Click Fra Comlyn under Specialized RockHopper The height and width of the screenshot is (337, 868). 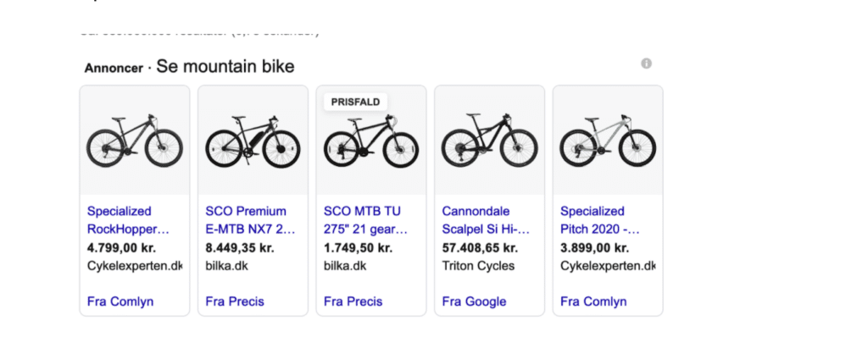pos(120,301)
